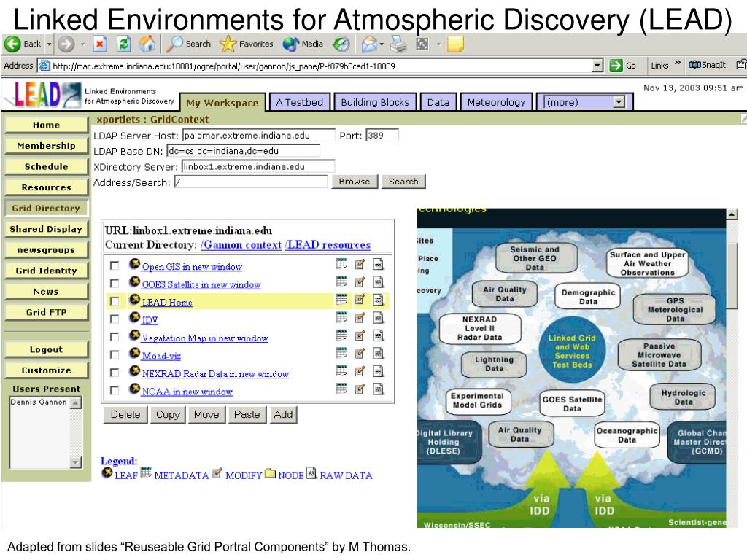Click the raw data icon for Vegetation Map
The image size is (747, 560).
coord(379,335)
